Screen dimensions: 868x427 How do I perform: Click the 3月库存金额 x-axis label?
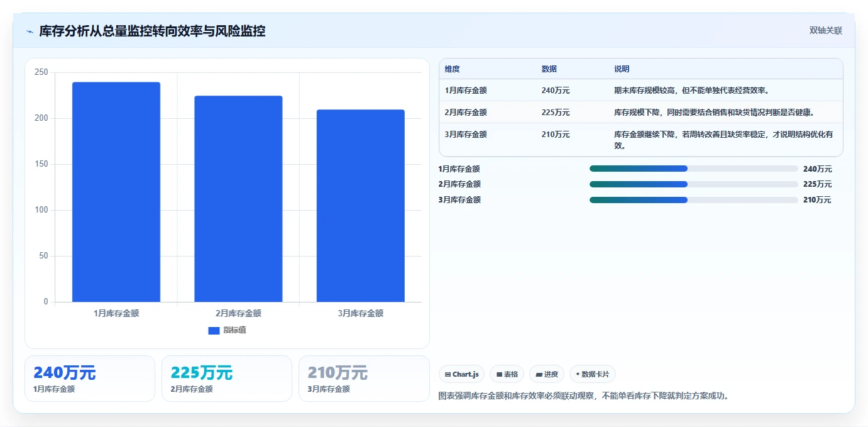360,313
